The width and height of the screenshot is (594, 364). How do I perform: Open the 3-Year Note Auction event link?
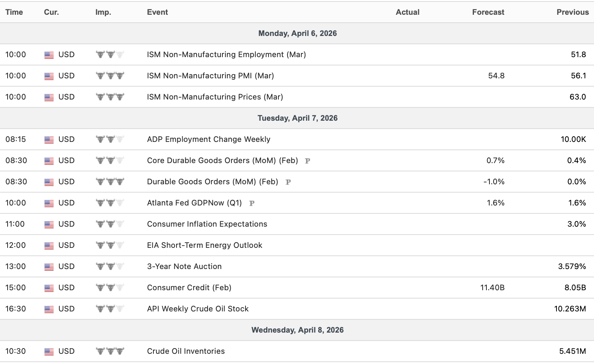tap(184, 266)
